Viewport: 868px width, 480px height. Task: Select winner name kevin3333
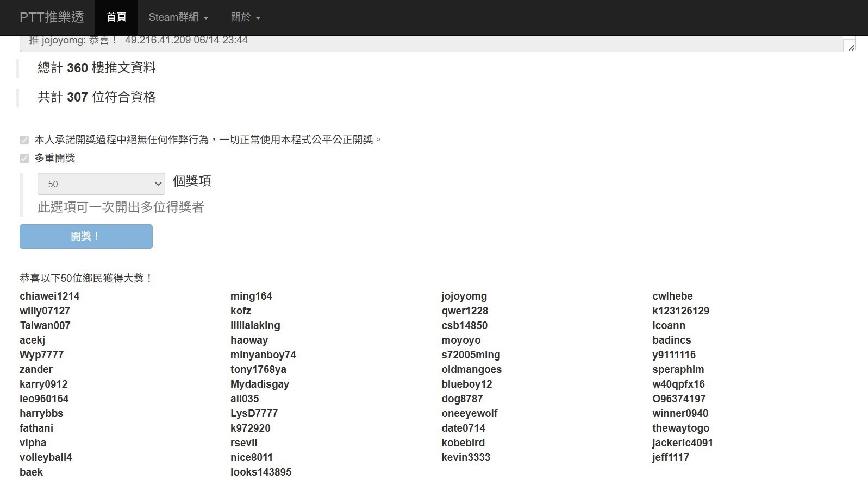click(466, 458)
